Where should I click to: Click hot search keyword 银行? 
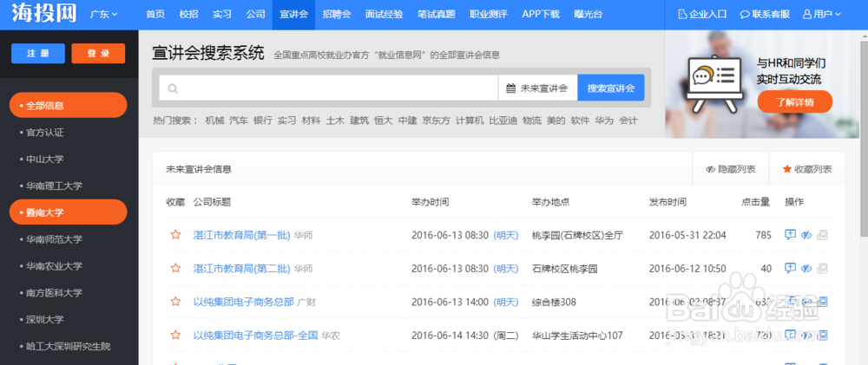click(x=263, y=120)
